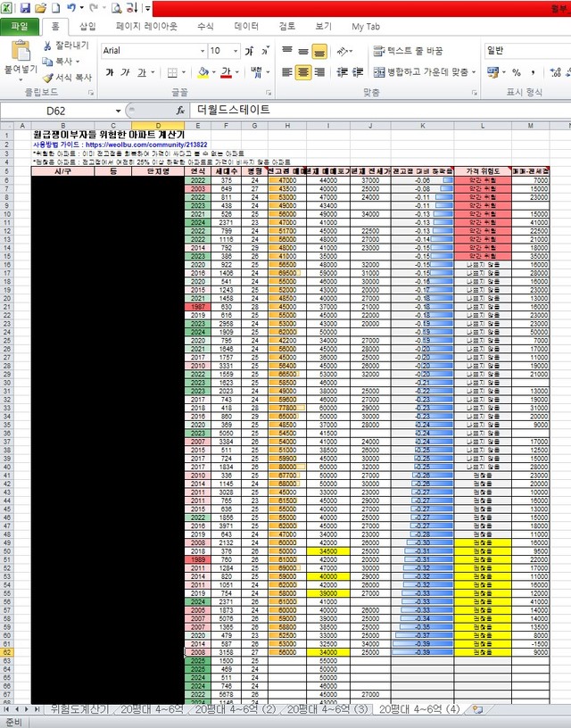Toggle Italic (가) formatting
571x728 pixels.
pos(125,72)
